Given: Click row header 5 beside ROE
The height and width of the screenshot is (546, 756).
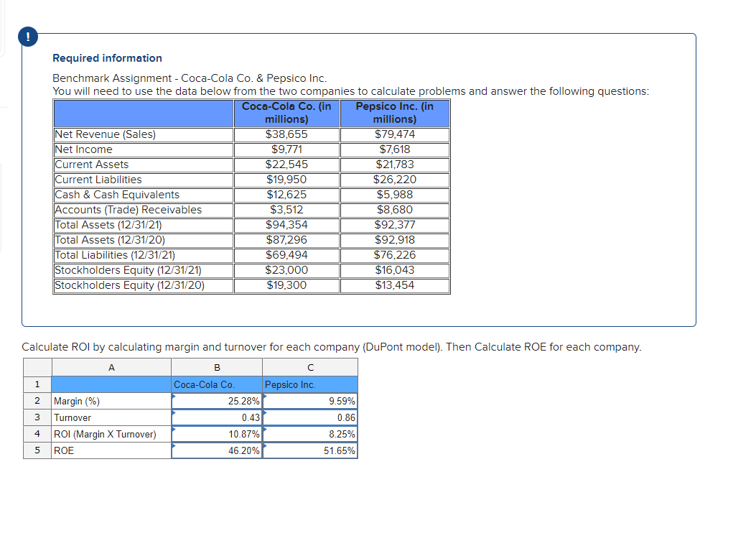Looking at the screenshot, I should 37,450.
